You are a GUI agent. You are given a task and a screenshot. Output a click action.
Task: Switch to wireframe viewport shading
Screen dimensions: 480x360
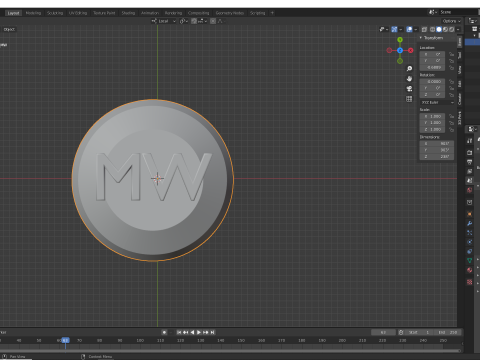click(433, 29)
